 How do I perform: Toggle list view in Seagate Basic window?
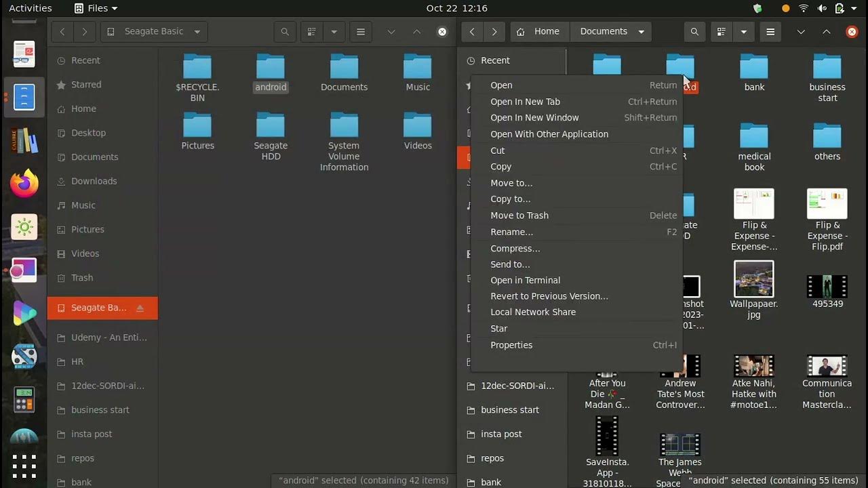coord(312,31)
